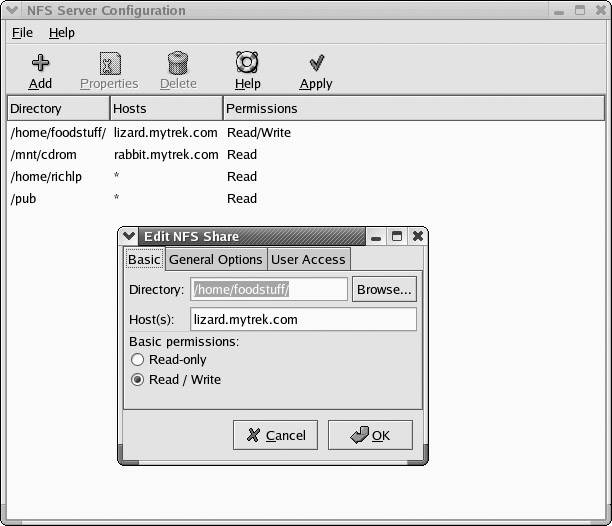Open the Help lifesaver toolbar icon
This screenshot has width=612, height=526.
[247, 63]
